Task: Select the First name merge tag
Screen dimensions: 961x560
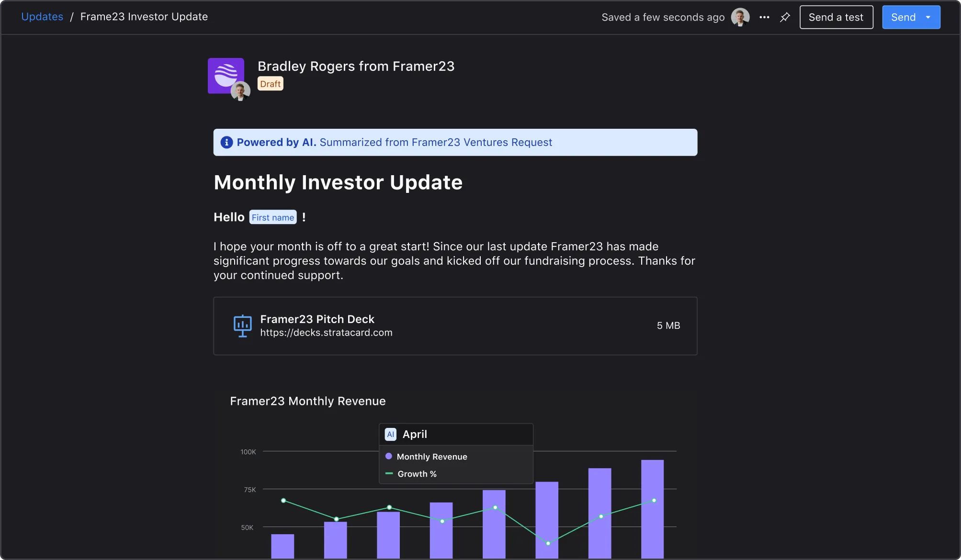Action: [x=272, y=217]
